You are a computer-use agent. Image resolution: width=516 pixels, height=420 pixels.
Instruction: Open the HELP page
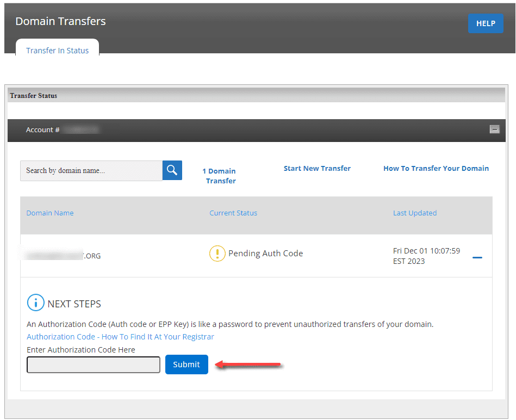(x=485, y=23)
